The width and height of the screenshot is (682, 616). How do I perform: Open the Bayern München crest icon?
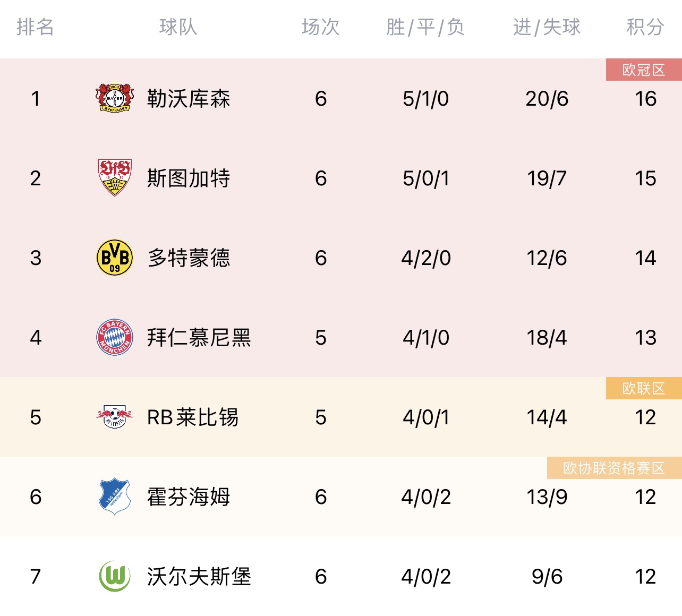114,337
